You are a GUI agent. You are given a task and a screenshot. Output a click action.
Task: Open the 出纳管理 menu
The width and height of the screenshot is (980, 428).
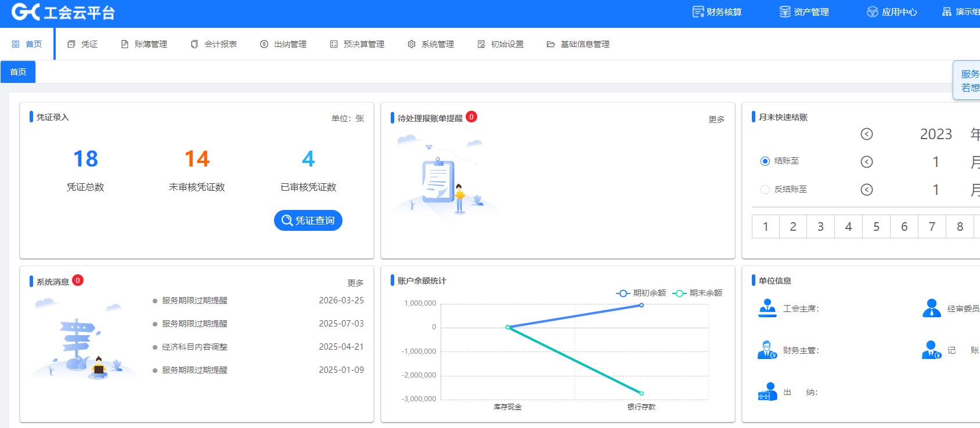click(x=283, y=44)
